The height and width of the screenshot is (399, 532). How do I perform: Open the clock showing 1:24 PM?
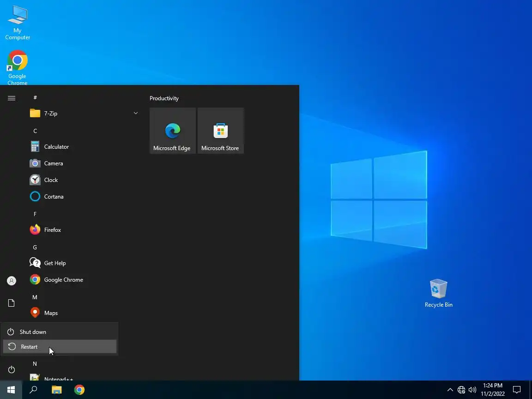pos(493,390)
